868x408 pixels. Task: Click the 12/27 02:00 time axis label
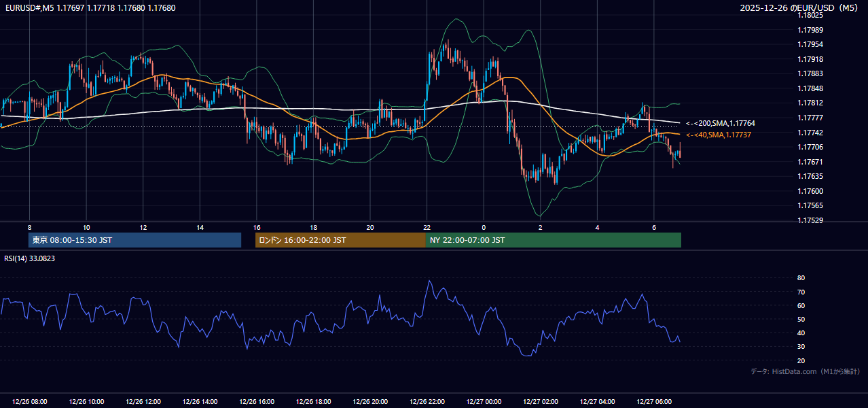(x=541, y=402)
